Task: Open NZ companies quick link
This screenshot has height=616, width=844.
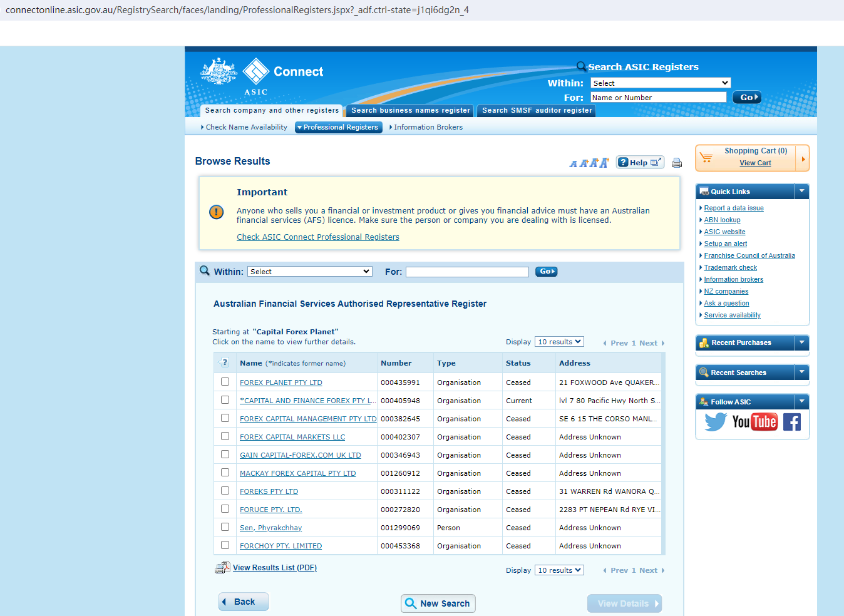Action: [x=726, y=291]
